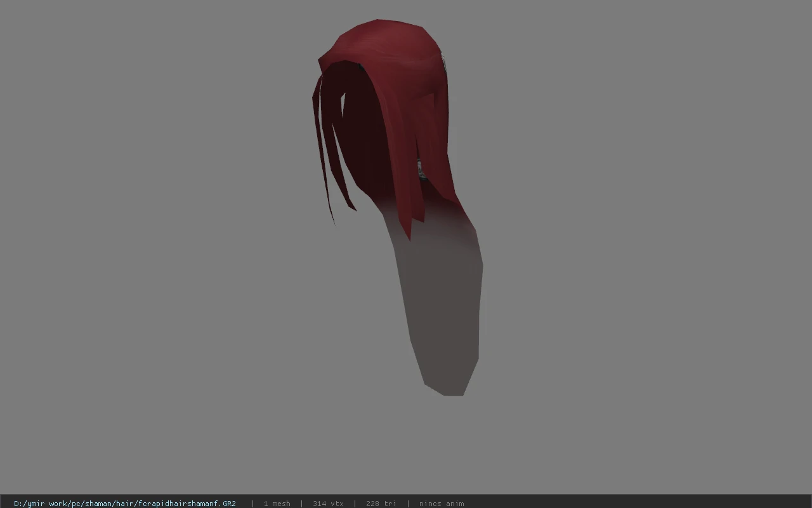This screenshot has height=508, width=812.
Task: Click the file path ending in fcrapidhairshamanf.GR2
Action: pyautogui.click(x=125, y=504)
